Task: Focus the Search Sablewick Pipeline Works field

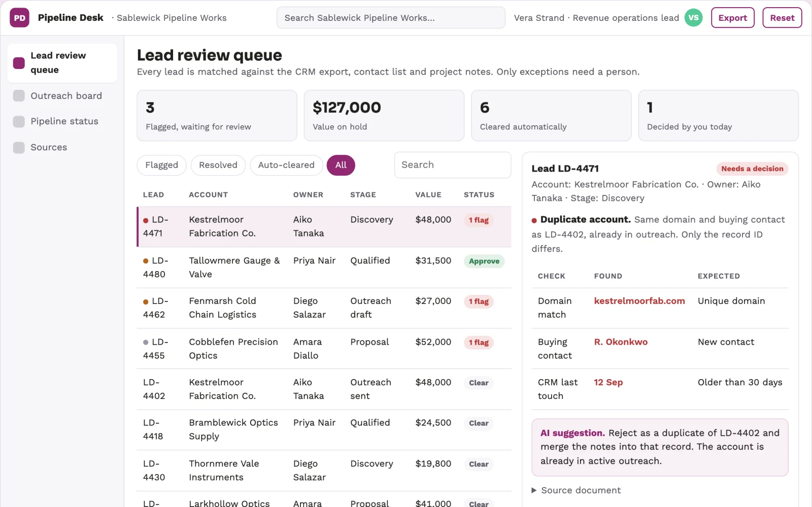Action: 391,18
